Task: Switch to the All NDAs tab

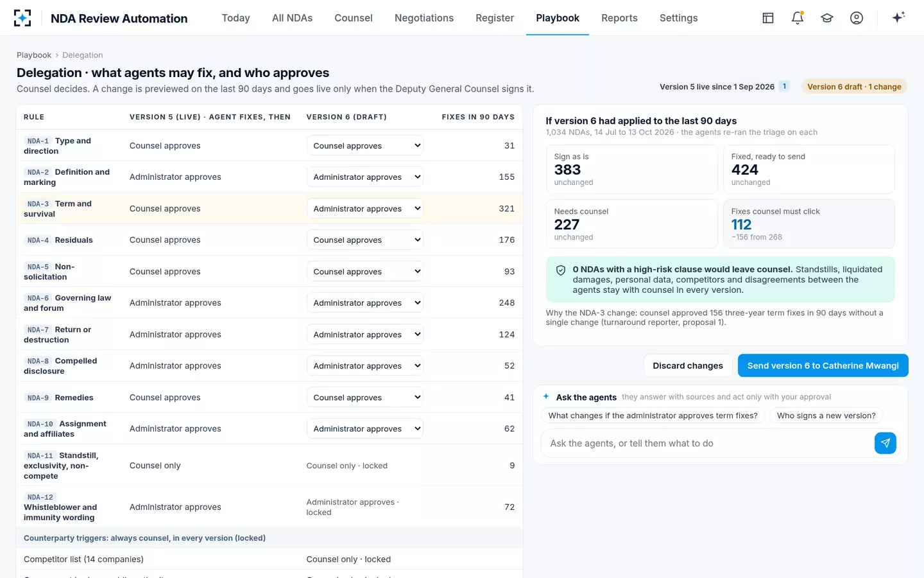Action: [292, 18]
